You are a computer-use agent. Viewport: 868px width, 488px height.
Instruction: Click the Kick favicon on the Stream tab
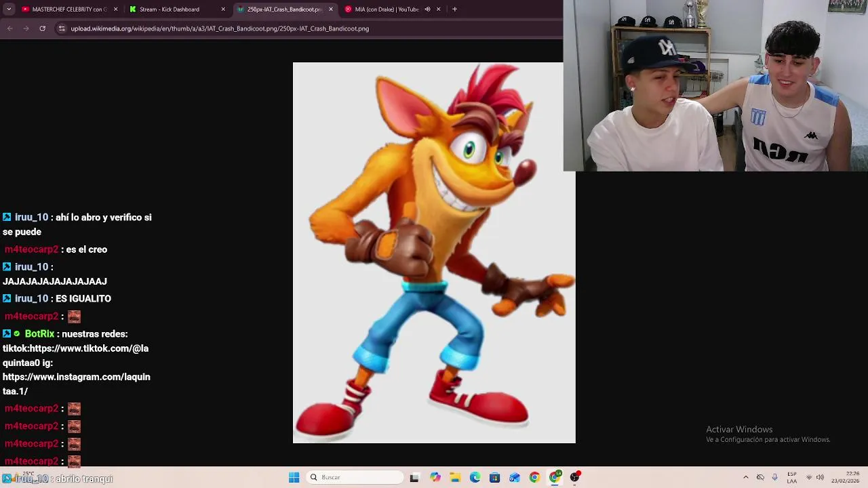pyautogui.click(x=133, y=9)
